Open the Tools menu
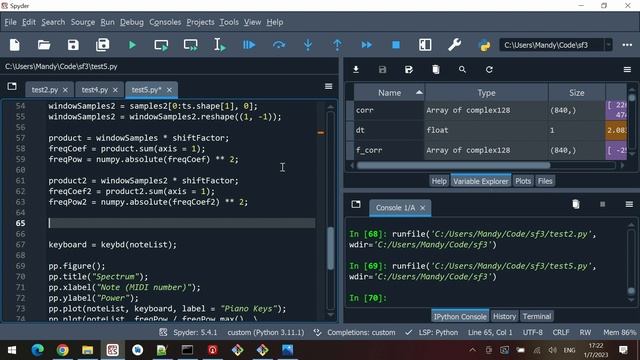 [229, 22]
